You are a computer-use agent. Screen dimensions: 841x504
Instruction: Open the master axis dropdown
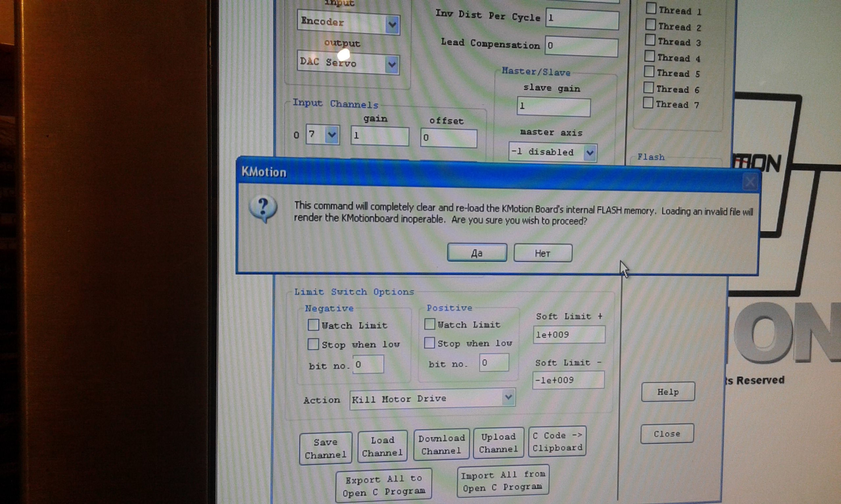tap(589, 153)
